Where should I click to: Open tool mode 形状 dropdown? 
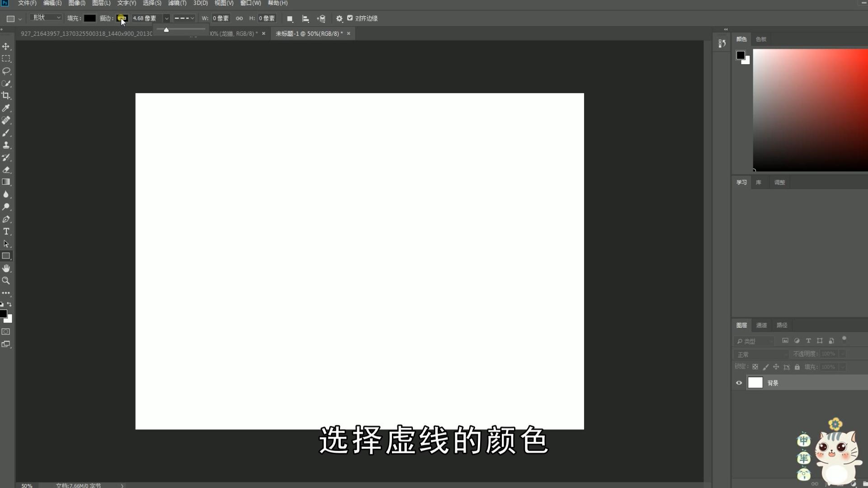[x=46, y=18]
